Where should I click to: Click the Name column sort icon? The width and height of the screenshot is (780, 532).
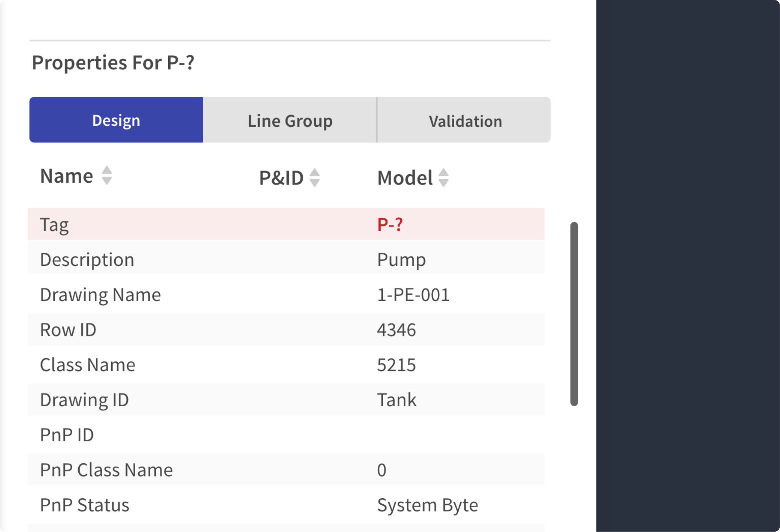point(107,176)
